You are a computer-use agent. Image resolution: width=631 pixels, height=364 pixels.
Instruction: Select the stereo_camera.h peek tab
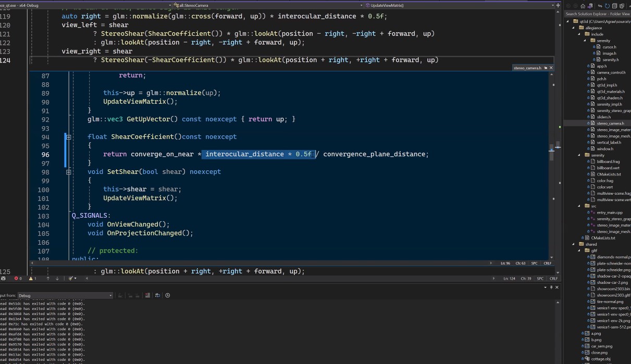(x=526, y=68)
